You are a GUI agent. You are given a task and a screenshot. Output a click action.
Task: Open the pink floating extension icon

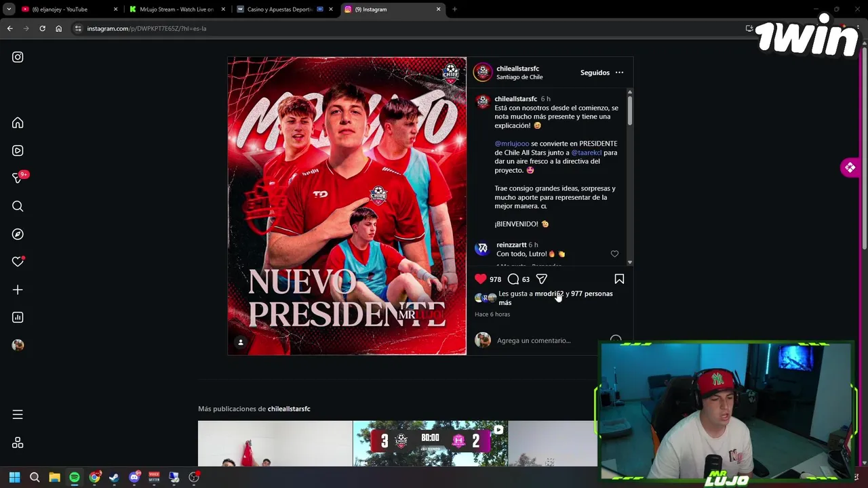(850, 167)
